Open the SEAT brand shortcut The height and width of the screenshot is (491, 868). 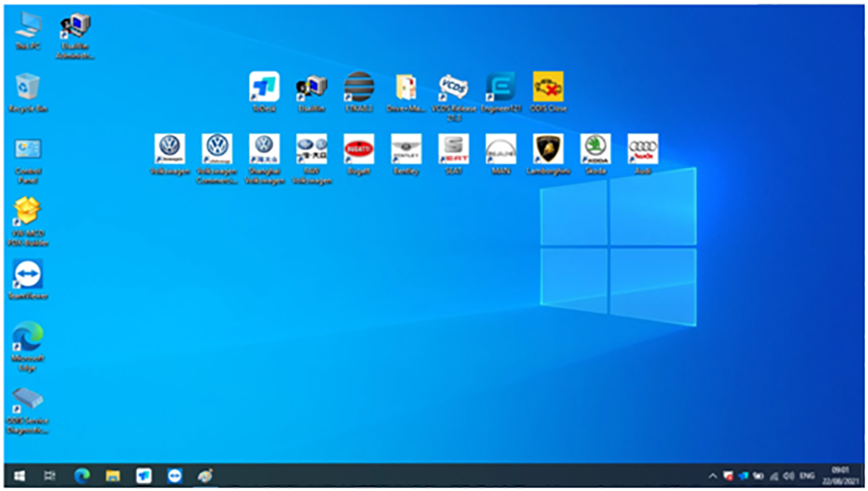453,154
